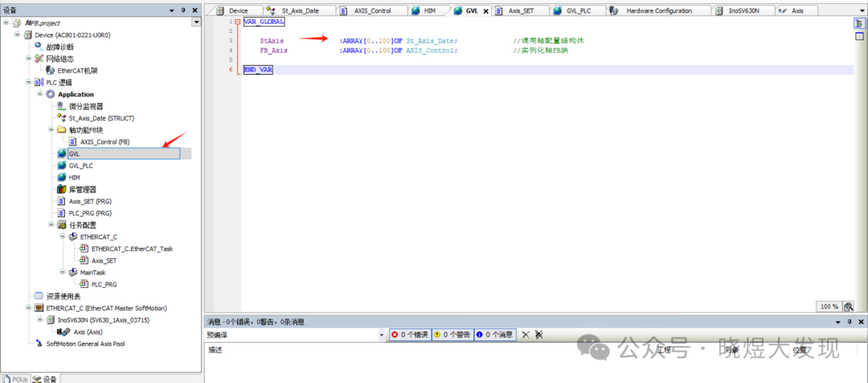Viewport: 868px width, 383px height.
Task: Click the 资源使用表 table icon
Action: (x=39, y=296)
